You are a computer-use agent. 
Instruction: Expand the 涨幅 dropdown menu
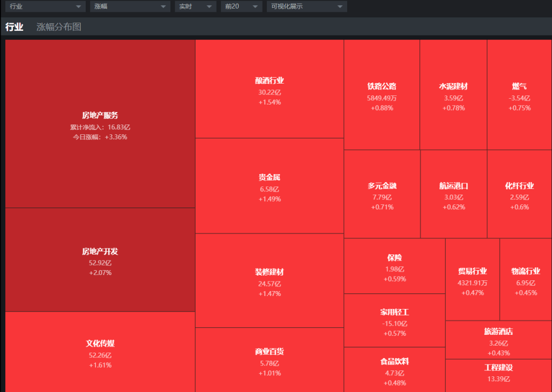pos(130,6)
